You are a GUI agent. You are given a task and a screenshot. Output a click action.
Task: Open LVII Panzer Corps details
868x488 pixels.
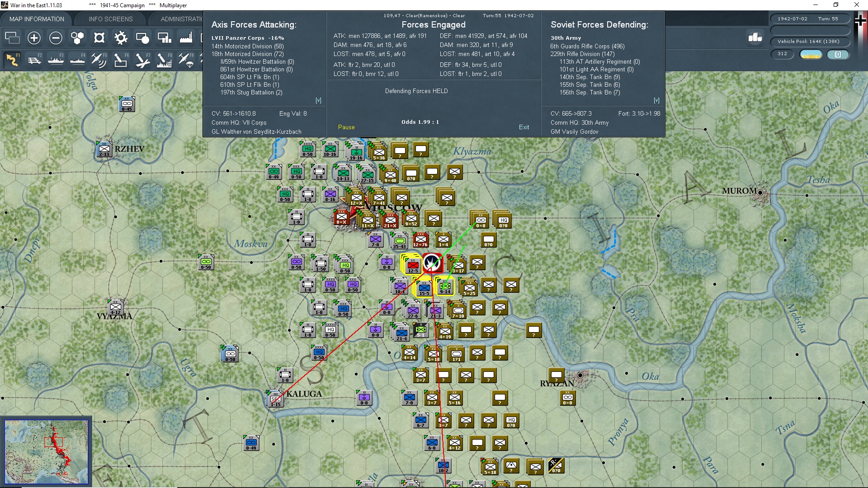tap(248, 38)
